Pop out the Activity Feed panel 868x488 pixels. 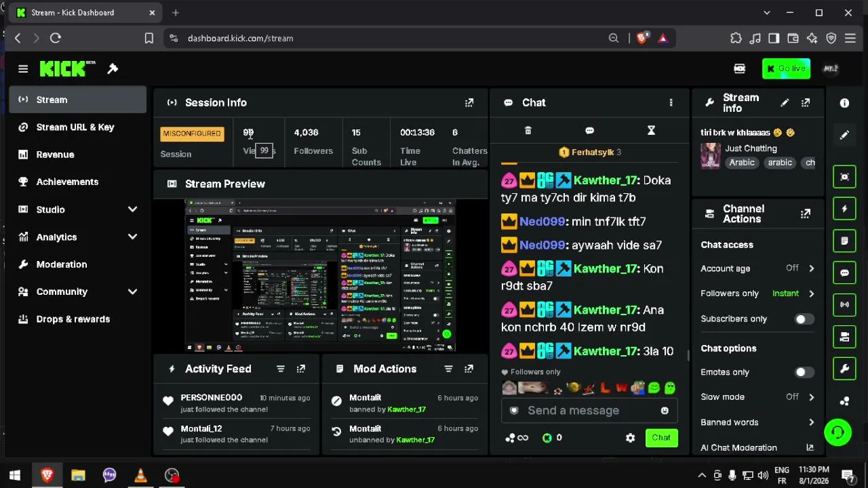301,369
